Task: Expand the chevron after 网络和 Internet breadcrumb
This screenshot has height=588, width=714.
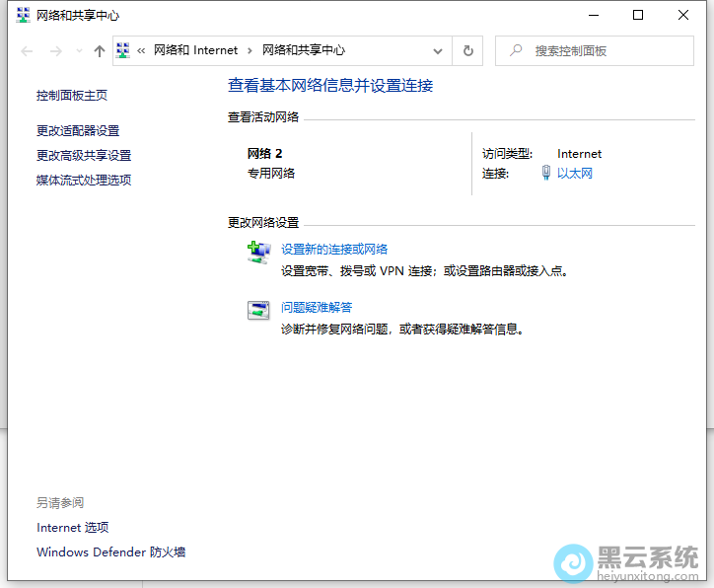Action: 250,50
